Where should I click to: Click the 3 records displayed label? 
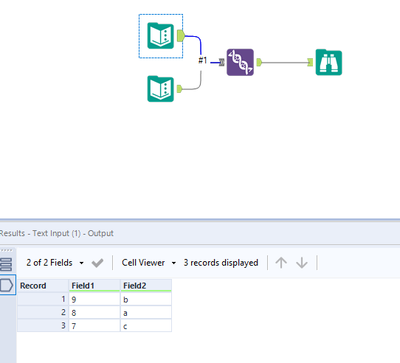(221, 263)
